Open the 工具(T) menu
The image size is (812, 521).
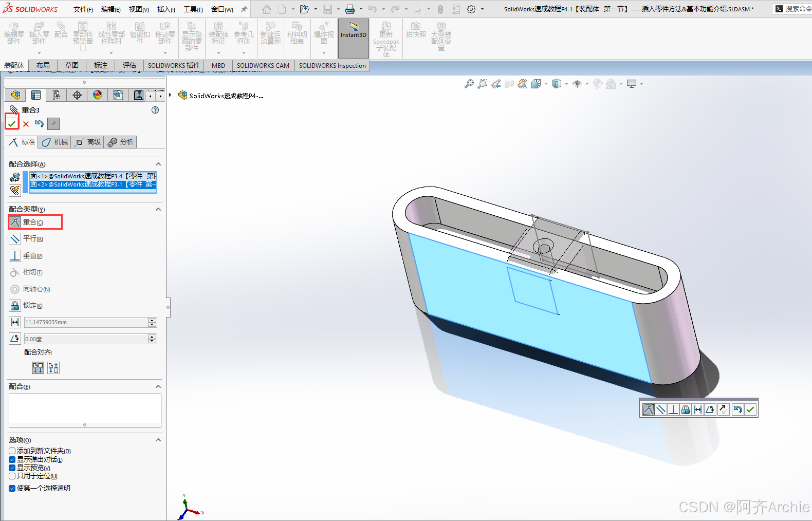[x=193, y=9]
